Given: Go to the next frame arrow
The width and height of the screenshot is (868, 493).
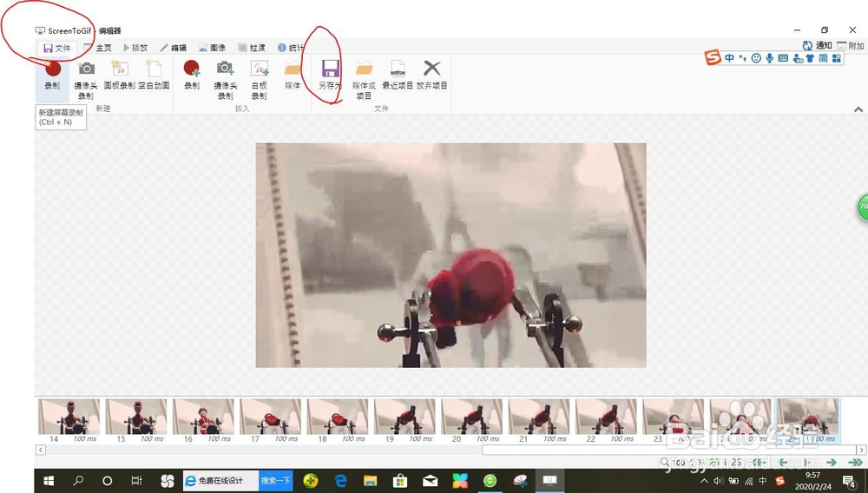Looking at the screenshot, I should coord(832,462).
